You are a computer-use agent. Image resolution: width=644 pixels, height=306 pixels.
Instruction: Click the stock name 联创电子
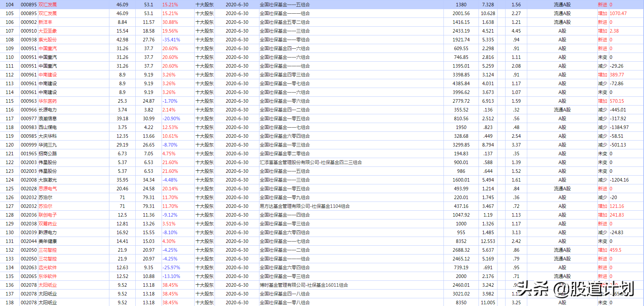(48, 215)
